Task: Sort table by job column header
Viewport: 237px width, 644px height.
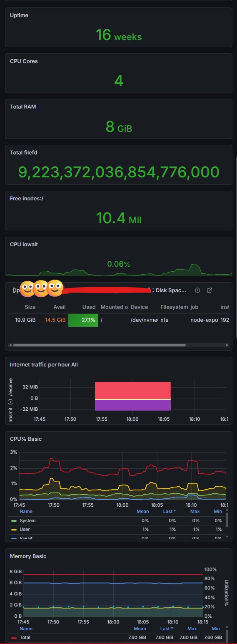Action: click(195, 307)
